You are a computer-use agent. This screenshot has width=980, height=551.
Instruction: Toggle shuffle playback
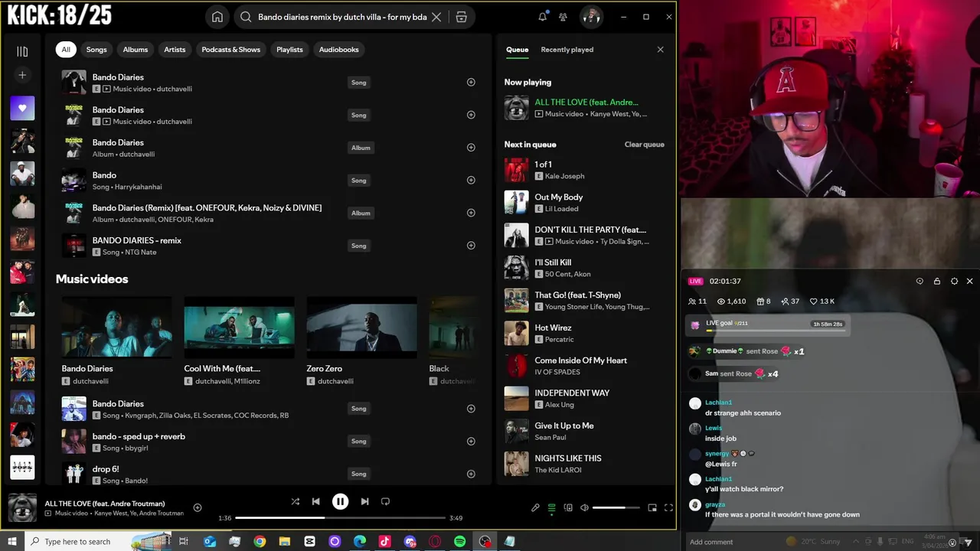[296, 501]
